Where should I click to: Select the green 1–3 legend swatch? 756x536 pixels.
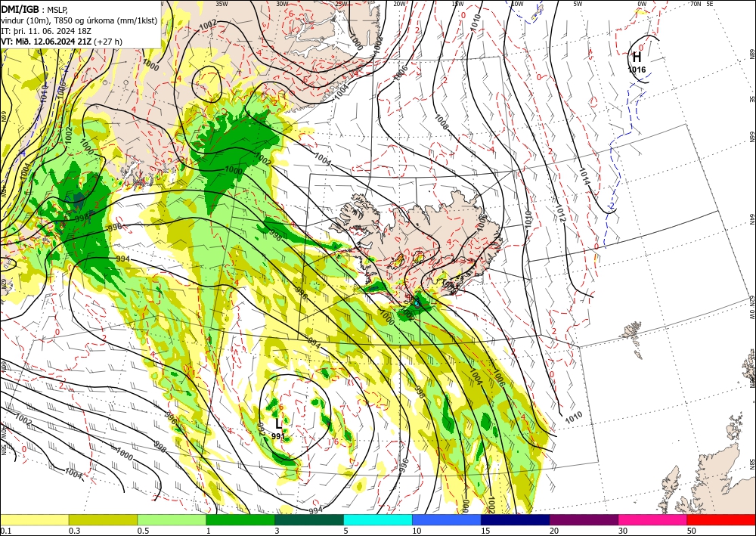tap(240, 519)
